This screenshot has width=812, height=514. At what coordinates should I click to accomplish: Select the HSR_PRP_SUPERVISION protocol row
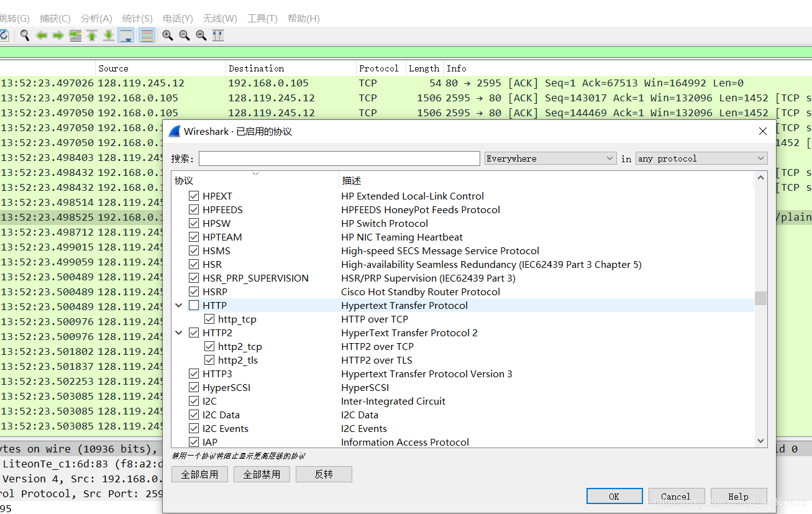[x=463, y=278]
